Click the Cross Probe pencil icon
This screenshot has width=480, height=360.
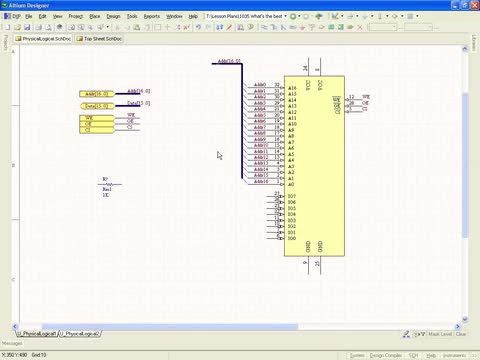point(229,27)
